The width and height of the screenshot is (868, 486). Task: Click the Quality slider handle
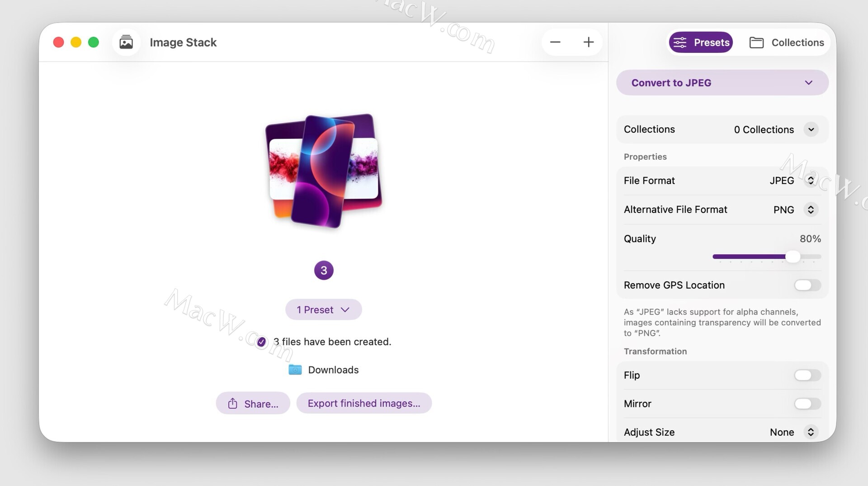pos(793,257)
